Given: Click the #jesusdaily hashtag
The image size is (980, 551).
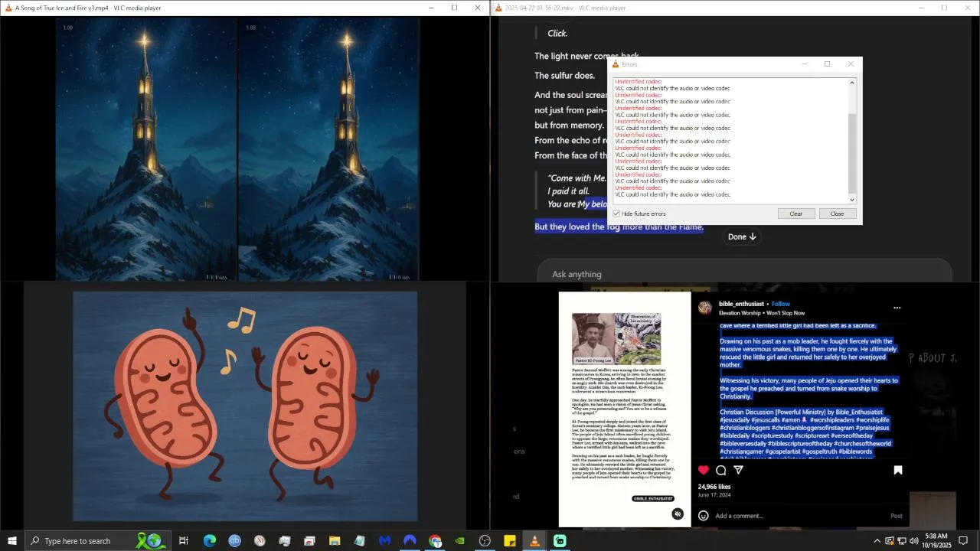Looking at the screenshot, I should [x=734, y=420].
